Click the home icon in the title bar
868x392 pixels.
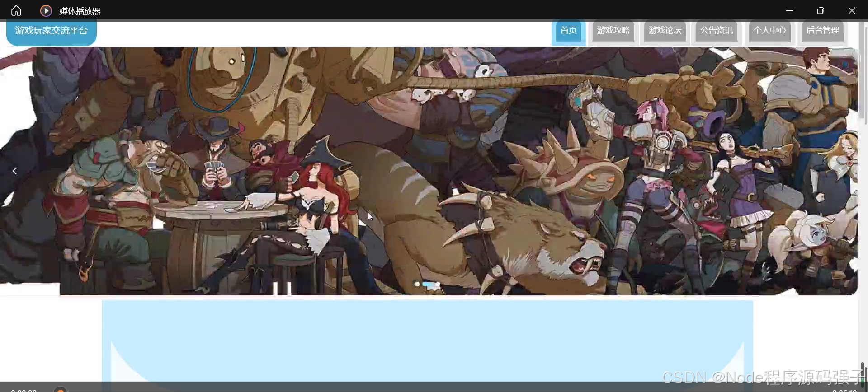tap(16, 10)
